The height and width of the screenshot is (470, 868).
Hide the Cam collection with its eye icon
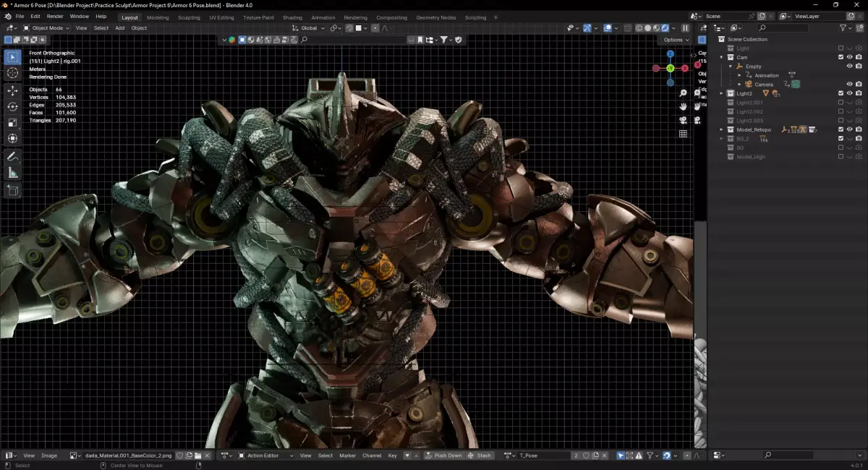pos(849,57)
